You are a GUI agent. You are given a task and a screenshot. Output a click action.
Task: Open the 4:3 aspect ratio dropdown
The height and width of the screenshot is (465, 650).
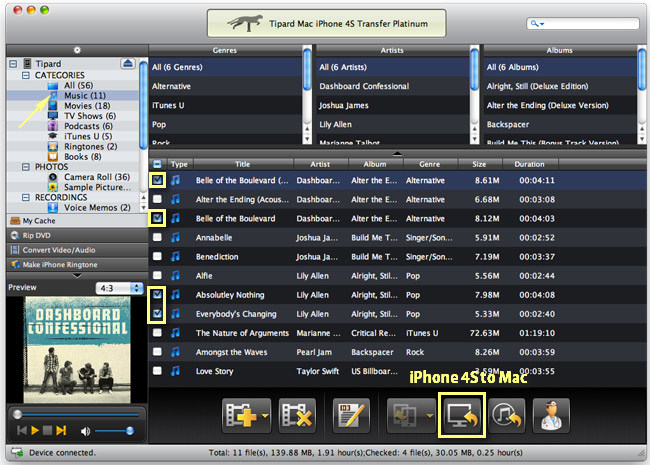pyautogui.click(x=119, y=288)
